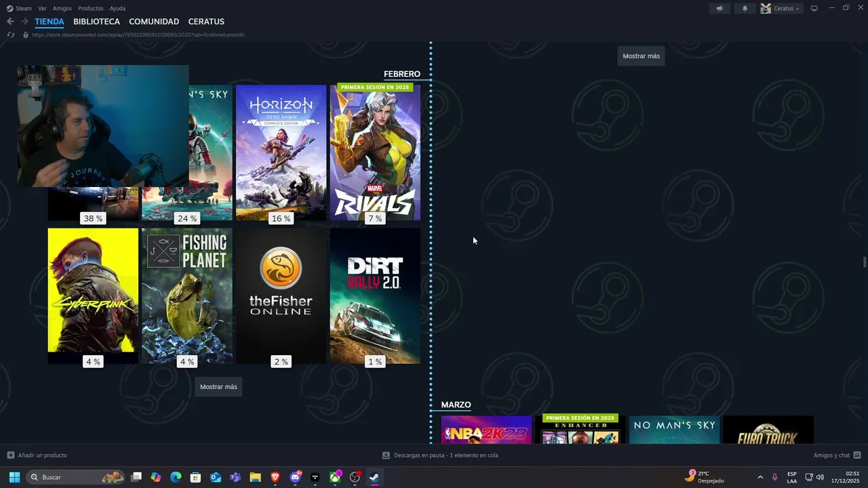Go to the TIENDA tab
Viewport: 868px width, 488px height.
click(x=50, y=22)
